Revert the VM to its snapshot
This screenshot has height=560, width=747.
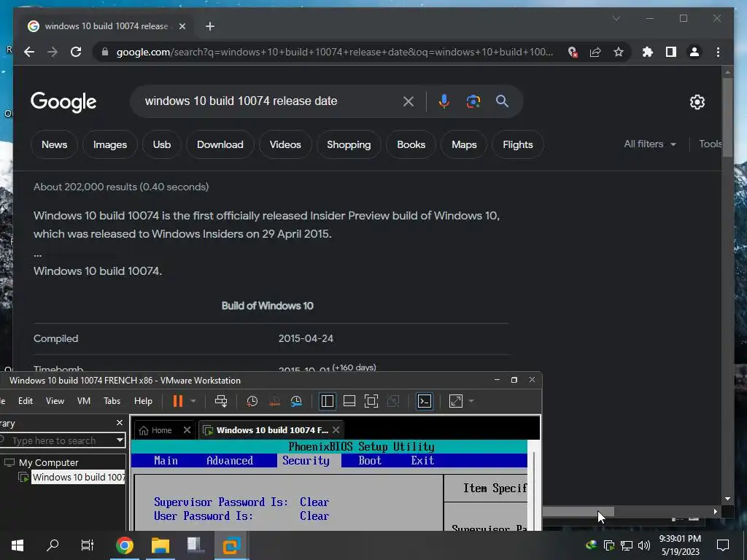274,402
